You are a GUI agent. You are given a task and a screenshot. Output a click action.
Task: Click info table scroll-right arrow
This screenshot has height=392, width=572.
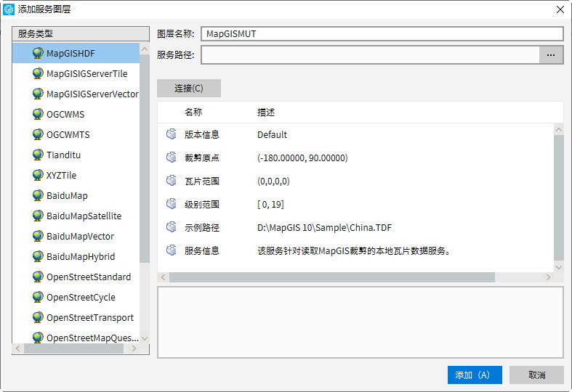click(x=548, y=277)
